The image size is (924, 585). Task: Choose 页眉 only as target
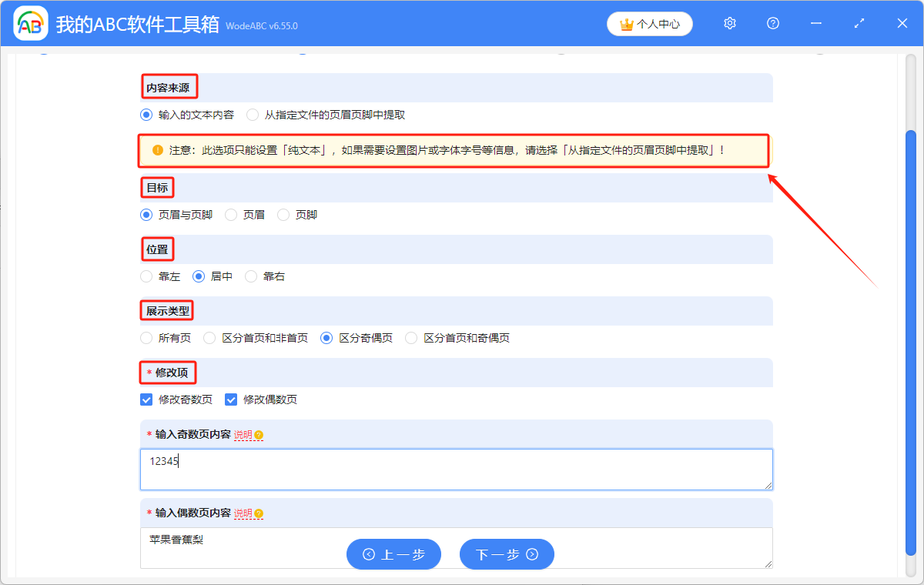tap(231, 215)
